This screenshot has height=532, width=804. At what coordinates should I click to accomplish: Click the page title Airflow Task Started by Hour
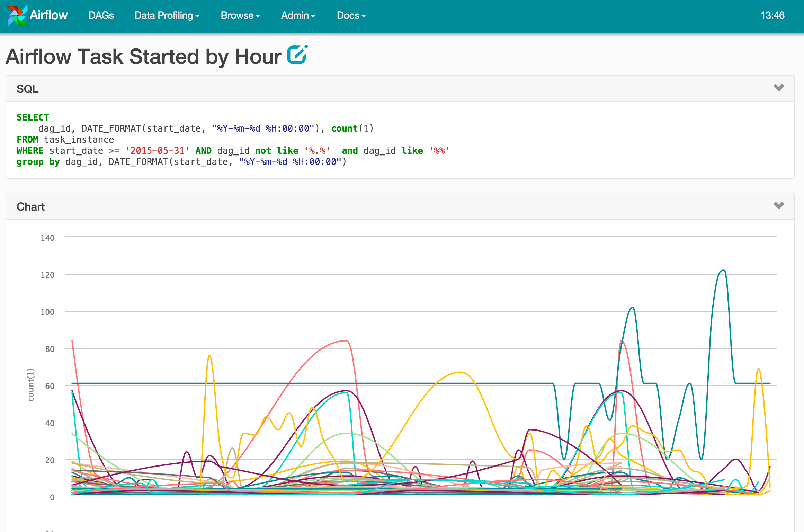click(x=143, y=56)
